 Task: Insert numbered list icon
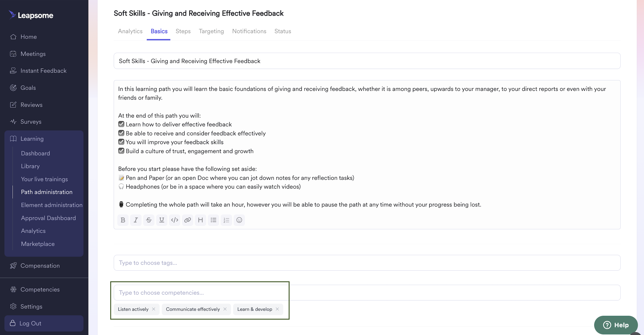pyautogui.click(x=226, y=220)
